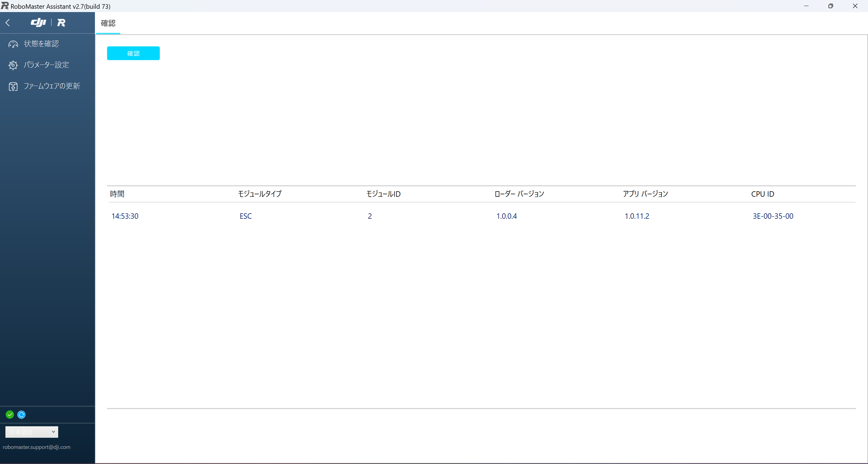Click the RoboMaster R logo in the header
The width and height of the screenshot is (868, 464).
tap(61, 23)
